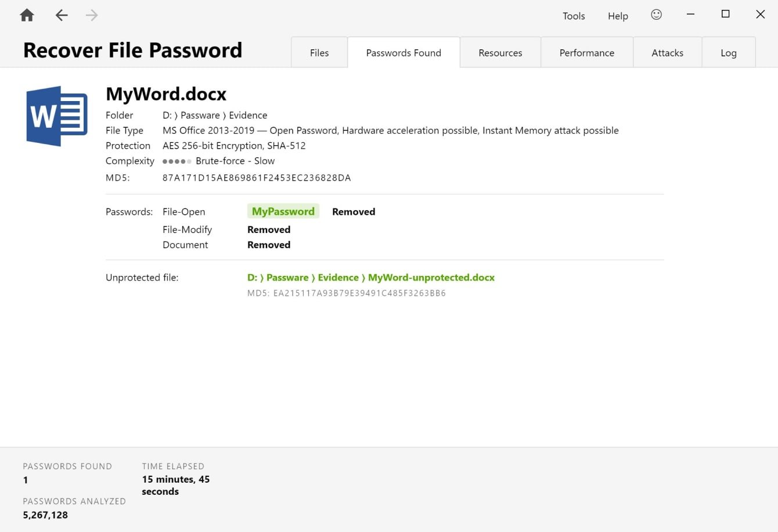778x532 pixels.
Task: Click the unprotected file MD5 hash
Action: pos(359,293)
